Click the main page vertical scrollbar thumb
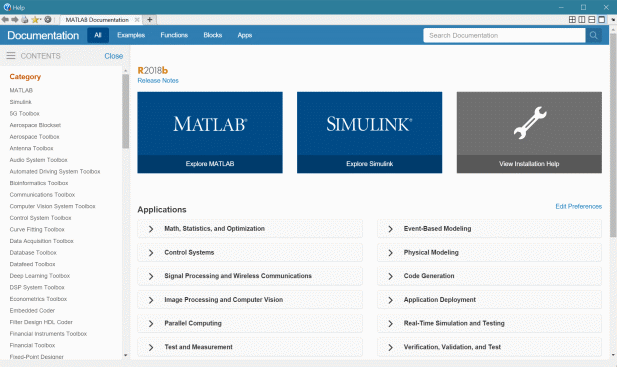 coord(613,135)
